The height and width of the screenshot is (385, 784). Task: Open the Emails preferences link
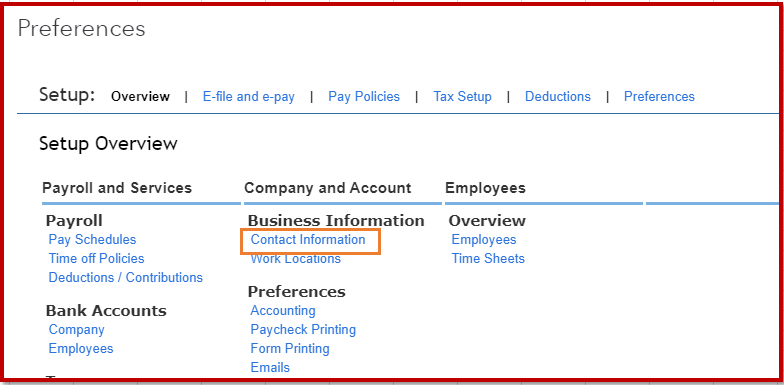(x=270, y=368)
